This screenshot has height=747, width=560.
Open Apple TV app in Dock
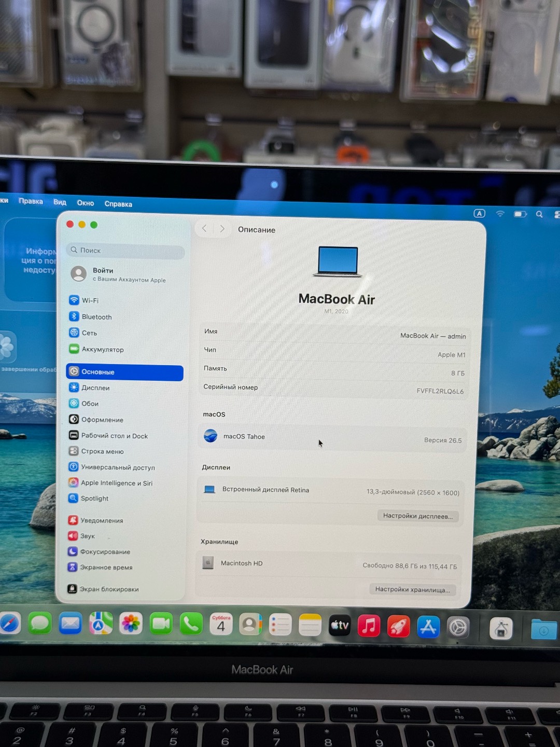tap(340, 626)
